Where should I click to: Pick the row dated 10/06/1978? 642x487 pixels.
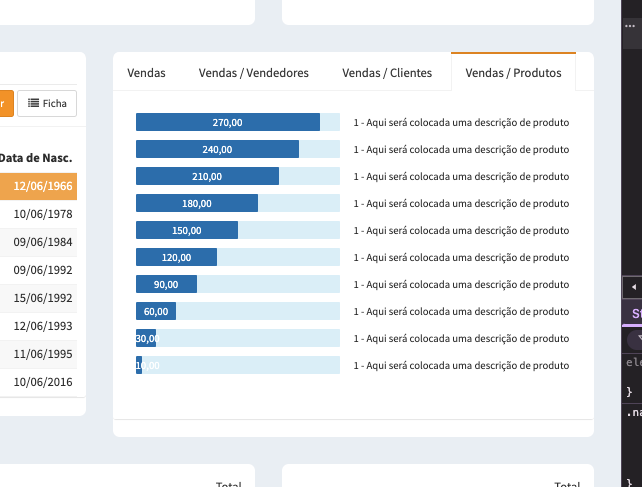click(x=42, y=213)
